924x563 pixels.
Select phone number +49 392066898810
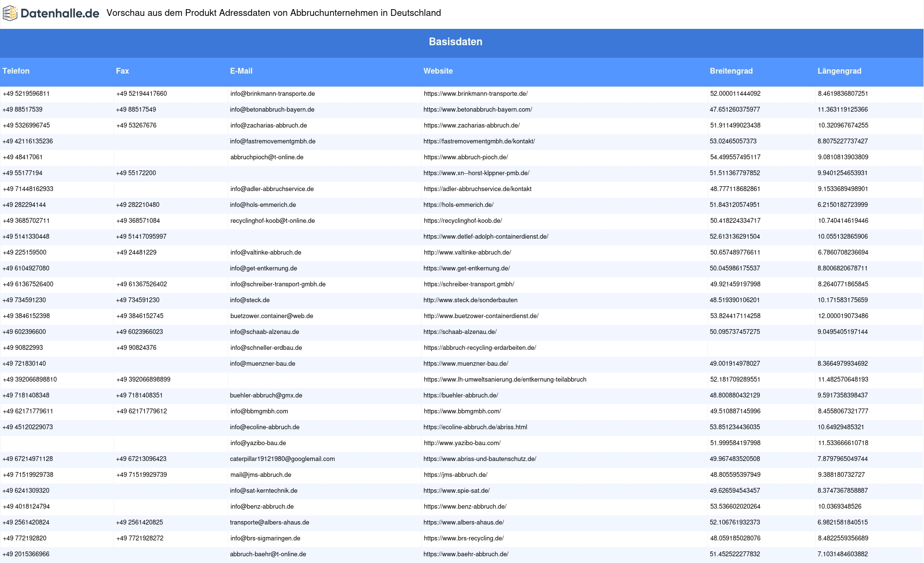tap(30, 380)
